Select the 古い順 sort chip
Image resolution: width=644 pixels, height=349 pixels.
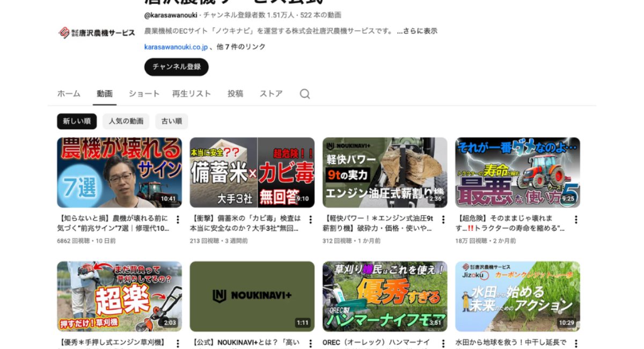(x=172, y=121)
